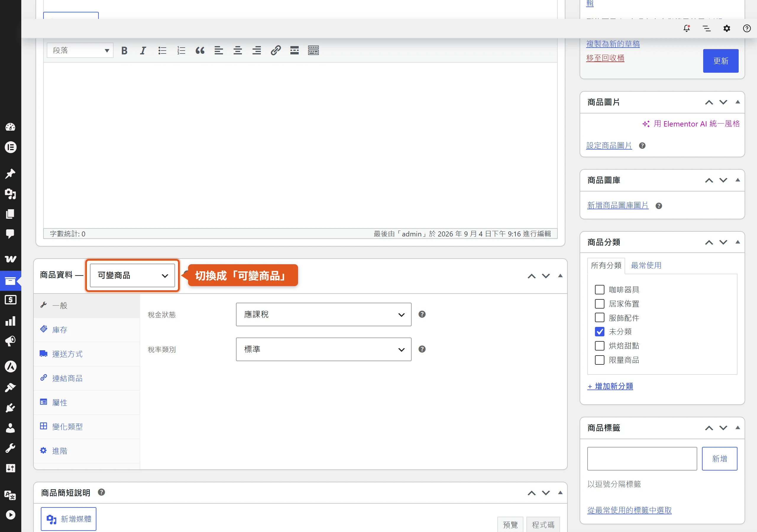Check the 居家佈置 category
The image size is (757, 532).
coord(599,304)
